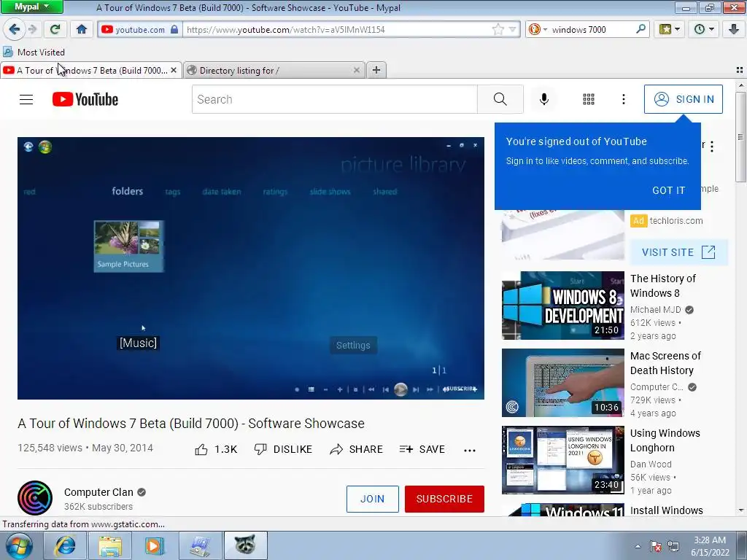Click the DISLIKE thumbs-down button
The image size is (747, 560).
pyautogui.click(x=283, y=449)
